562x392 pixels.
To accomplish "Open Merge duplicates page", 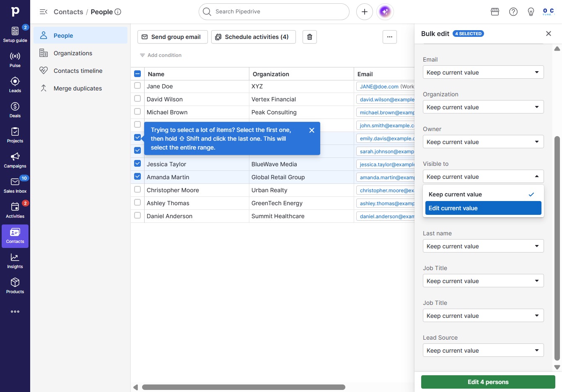I will [x=80, y=88].
